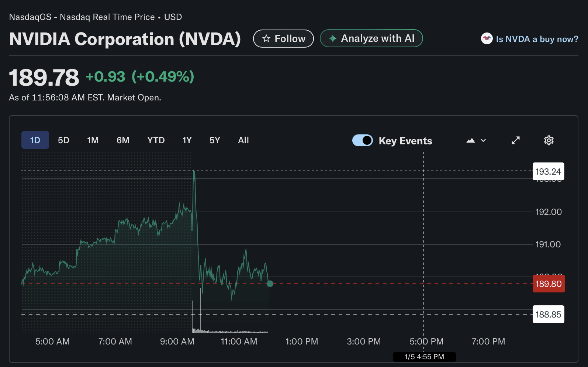Image resolution: width=588 pixels, height=367 pixels.
Task: Click the NVIDIA Corporation (NVDA) title
Action: (125, 39)
